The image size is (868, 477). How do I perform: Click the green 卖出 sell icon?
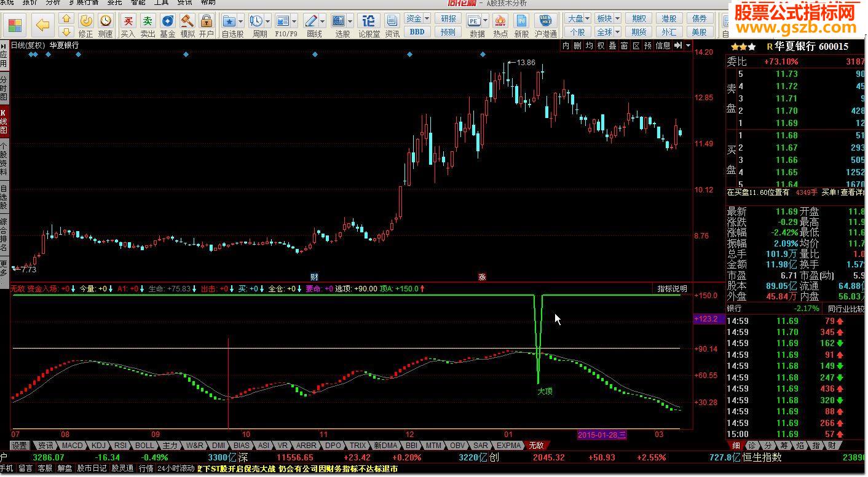(148, 26)
